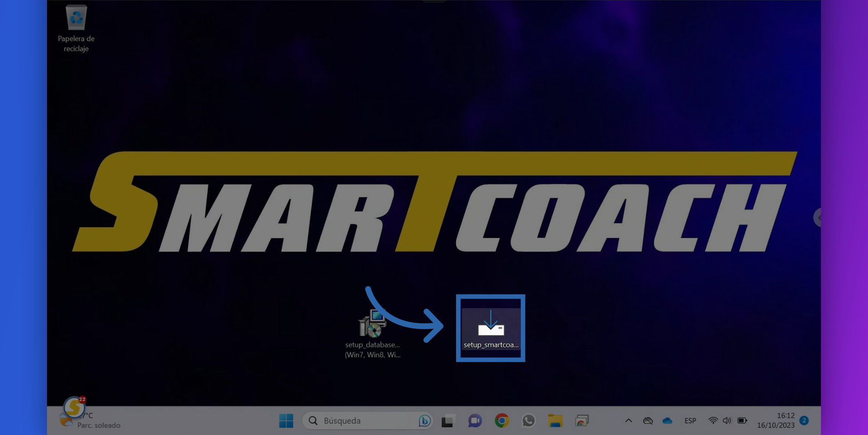
Task: Open WhatsApp from the taskbar
Action: coord(529,421)
